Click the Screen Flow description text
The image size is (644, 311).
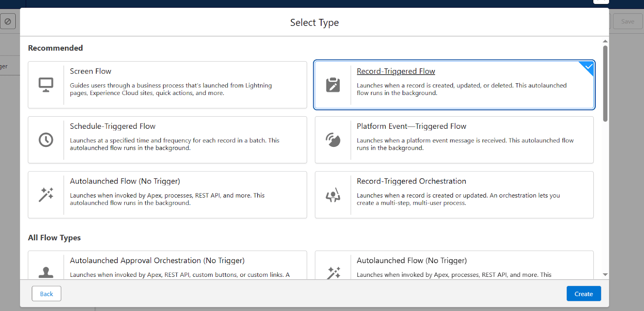(x=171, y=89)
